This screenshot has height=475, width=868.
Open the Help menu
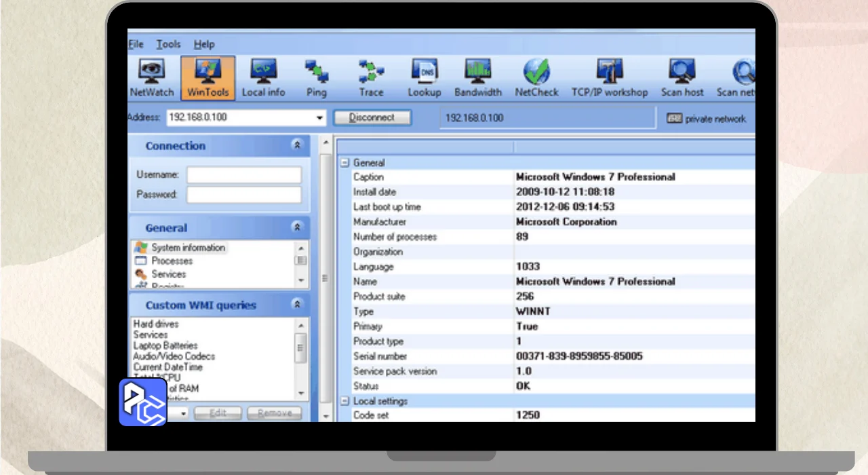204,44
